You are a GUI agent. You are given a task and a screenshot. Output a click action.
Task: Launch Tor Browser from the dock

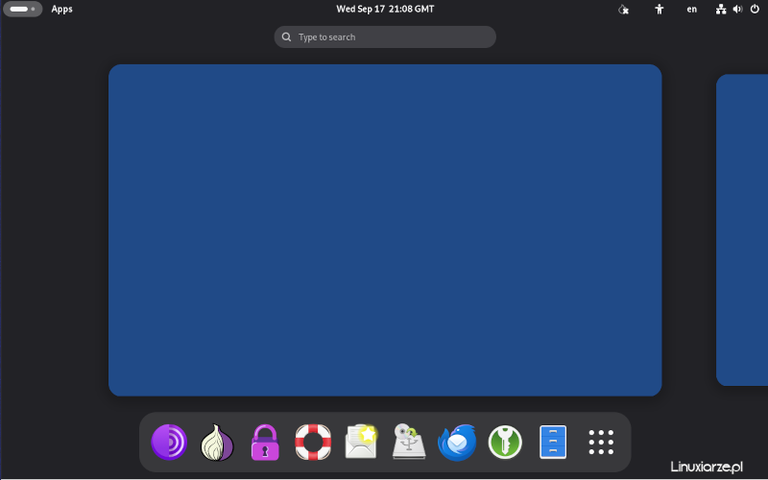169,442
